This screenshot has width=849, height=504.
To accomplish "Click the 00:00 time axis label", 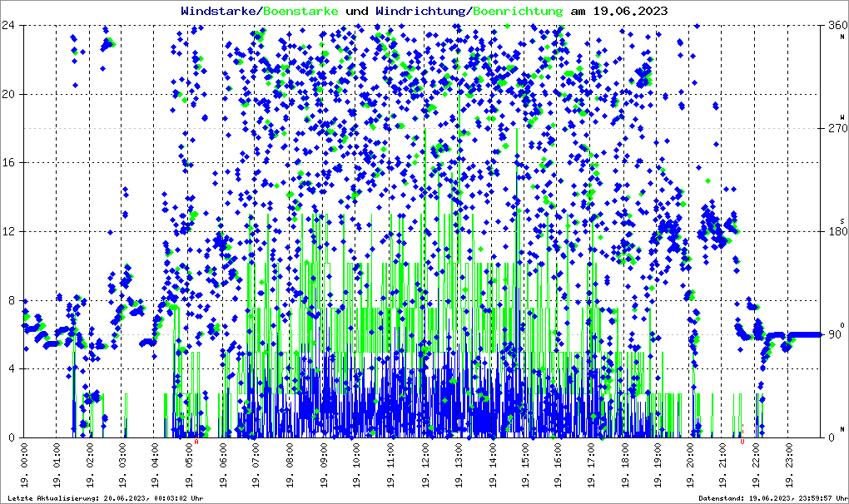I will tap(24, 465).
